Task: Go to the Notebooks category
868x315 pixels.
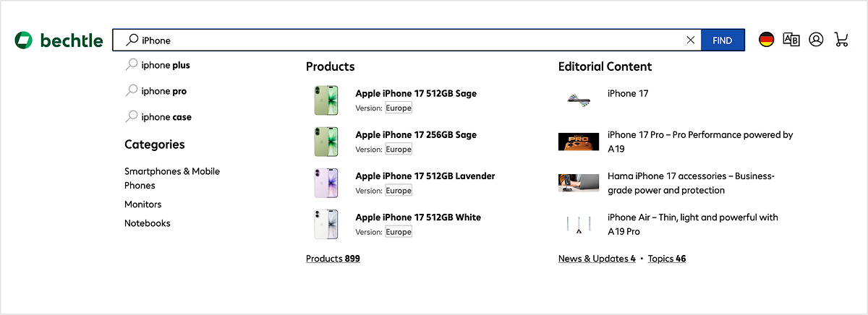Action: point(148,223)
